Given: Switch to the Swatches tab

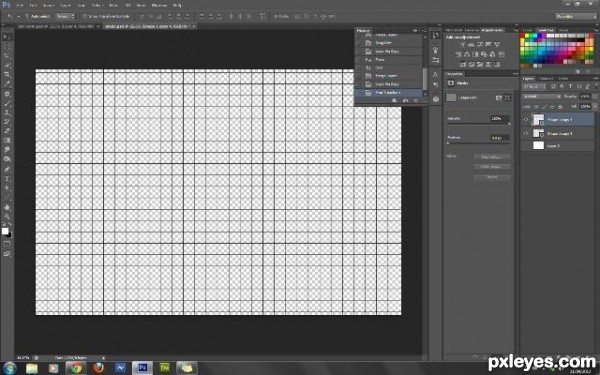Looking at the screenshot, I should coord(545,30).
